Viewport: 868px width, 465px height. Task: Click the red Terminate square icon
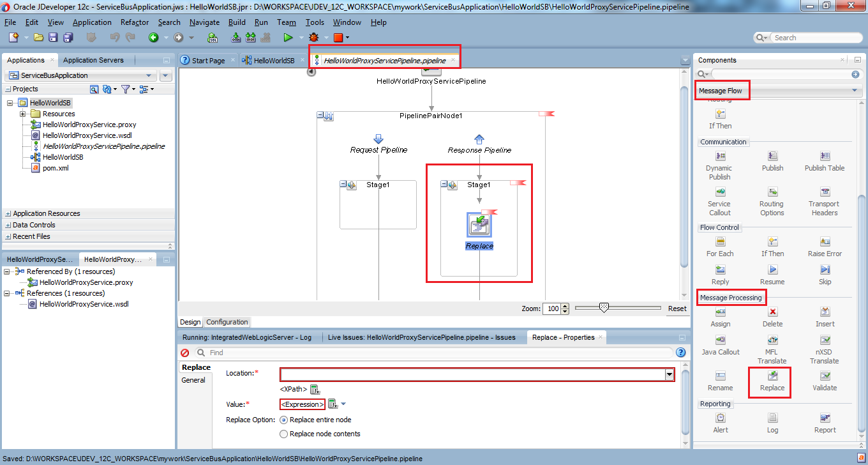pos(338,38)
